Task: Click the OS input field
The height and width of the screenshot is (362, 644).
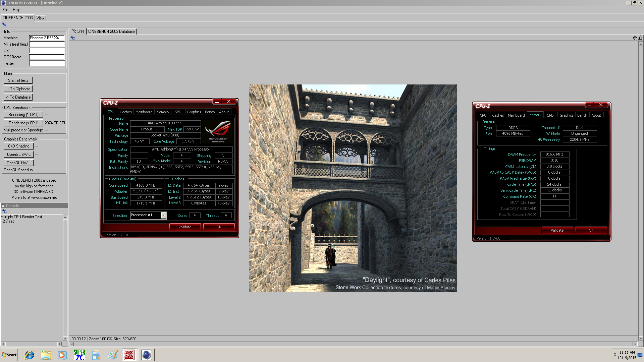Action: tap(47, 51)
